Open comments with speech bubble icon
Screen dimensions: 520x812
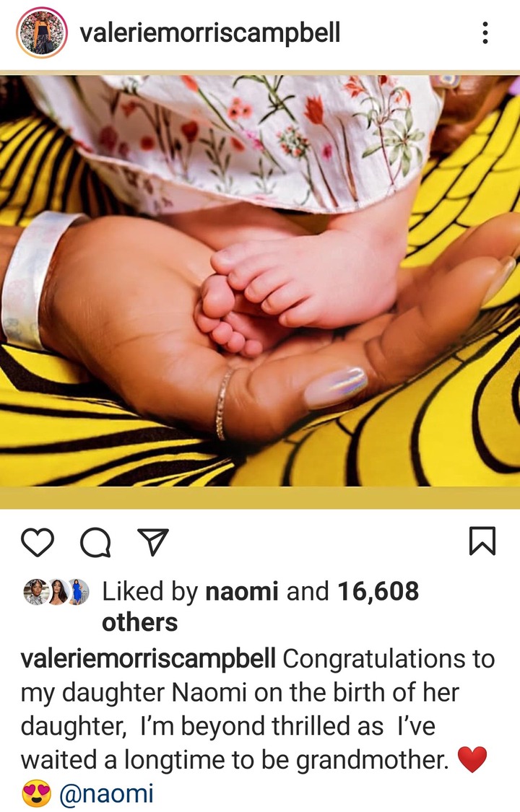coord(95,542)
